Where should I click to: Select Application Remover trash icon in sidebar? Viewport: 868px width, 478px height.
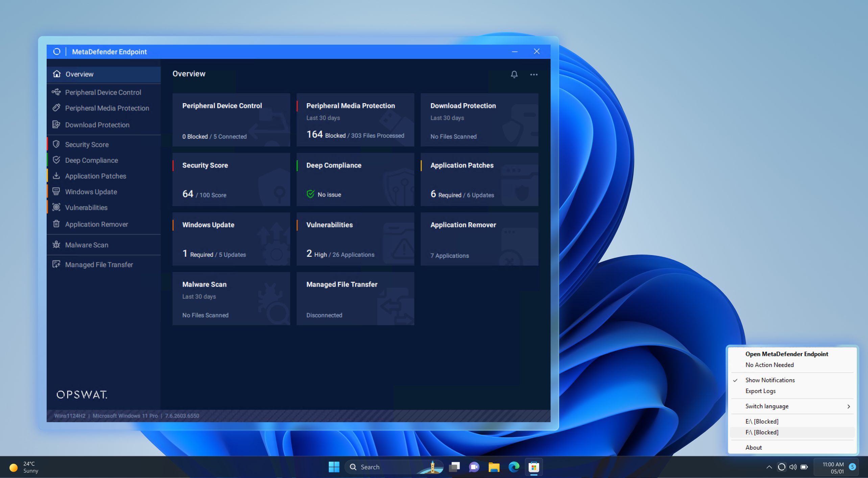(x=56, y=224)
